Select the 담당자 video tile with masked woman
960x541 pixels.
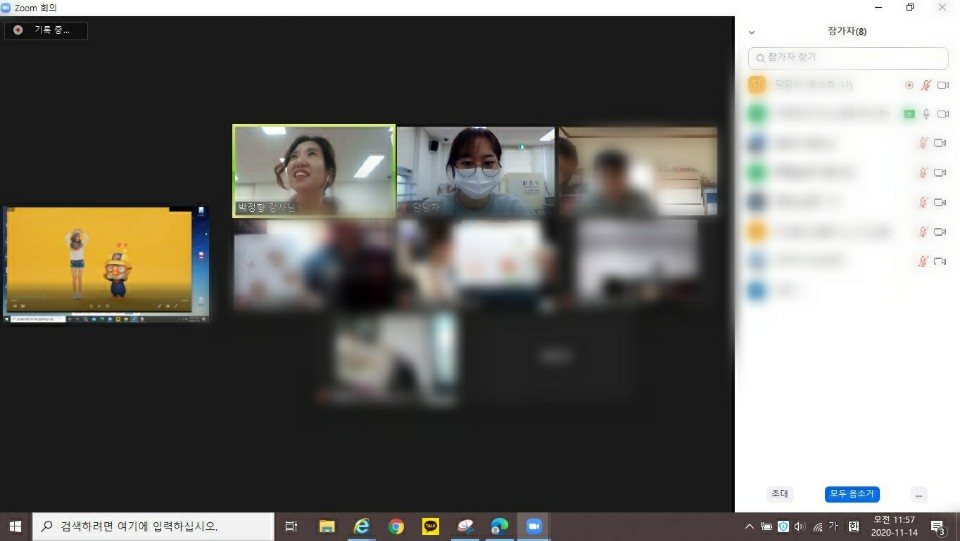[476, 171]
